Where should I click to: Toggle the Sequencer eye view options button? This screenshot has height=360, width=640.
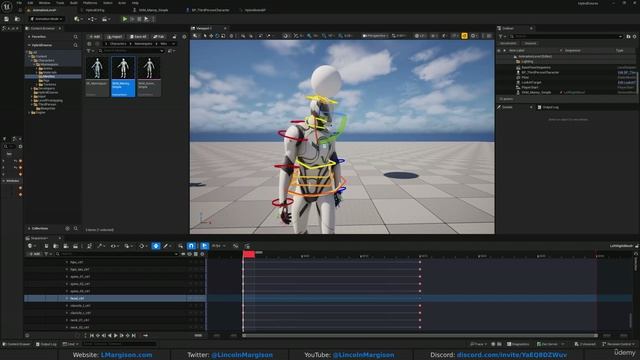[113, 246]
